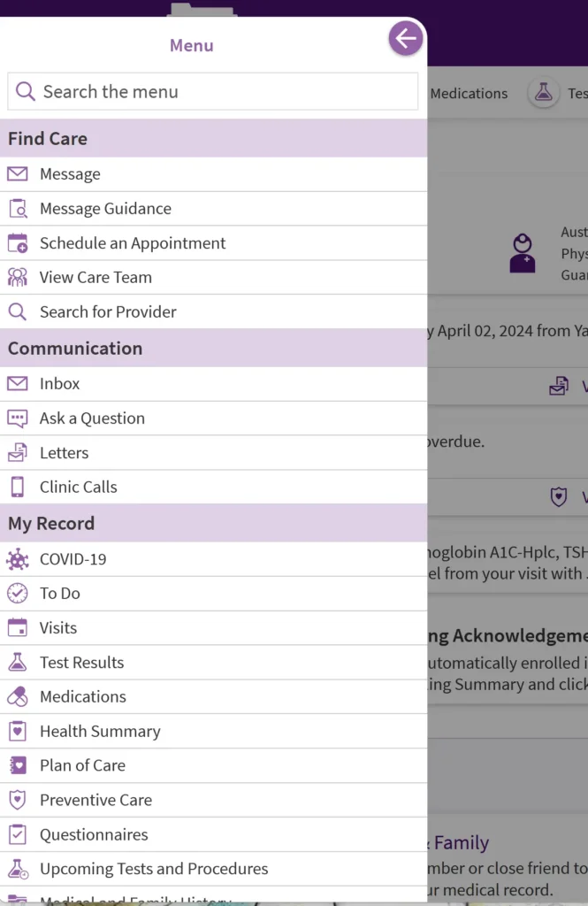Image resolution: width=588 pixels, height=906 pixels.
Task: Open Questionnaires
Action: [214, 834]
